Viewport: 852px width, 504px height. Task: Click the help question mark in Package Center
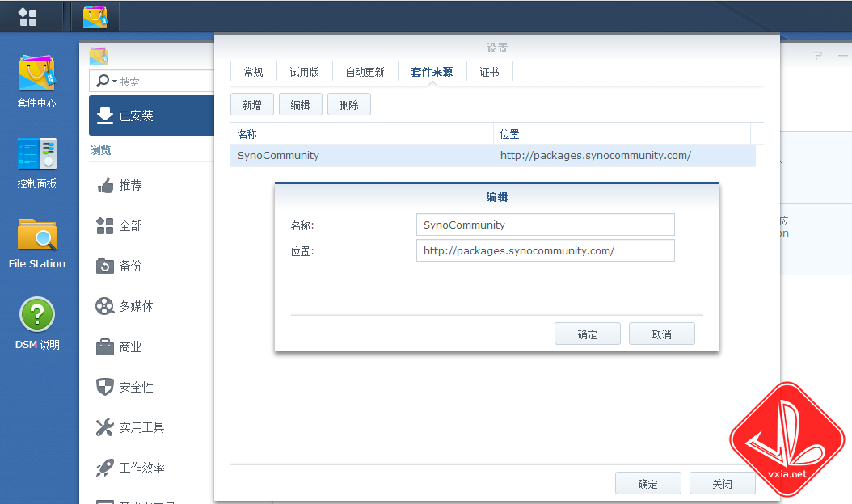tap(817, 56)
